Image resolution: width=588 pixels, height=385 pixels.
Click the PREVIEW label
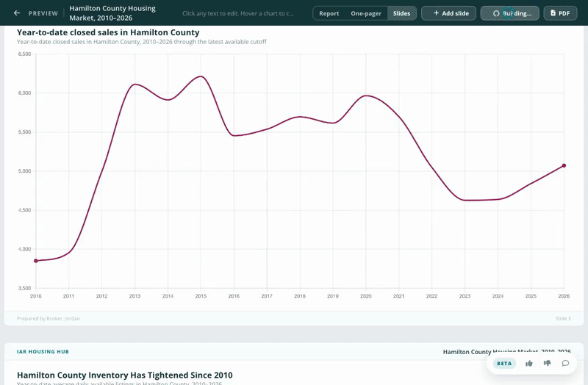pos(43,13)
